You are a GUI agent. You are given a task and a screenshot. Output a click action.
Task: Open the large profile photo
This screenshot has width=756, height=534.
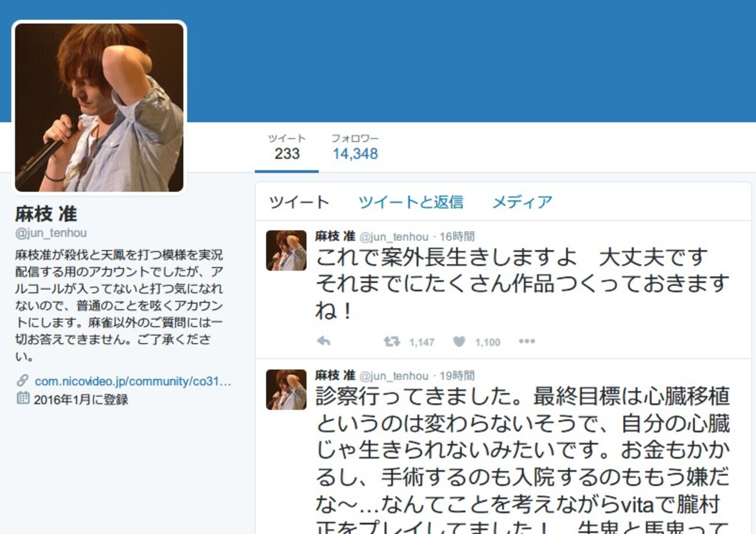99,107
